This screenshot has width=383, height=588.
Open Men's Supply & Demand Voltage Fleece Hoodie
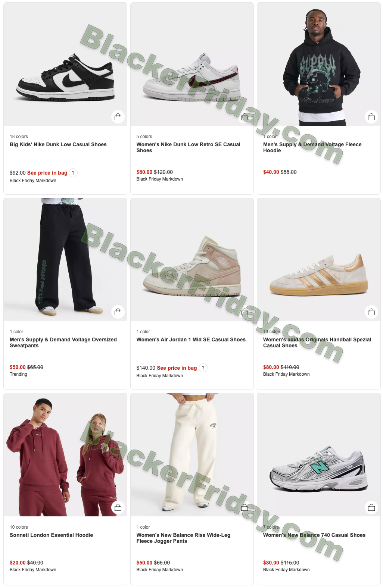312,147
